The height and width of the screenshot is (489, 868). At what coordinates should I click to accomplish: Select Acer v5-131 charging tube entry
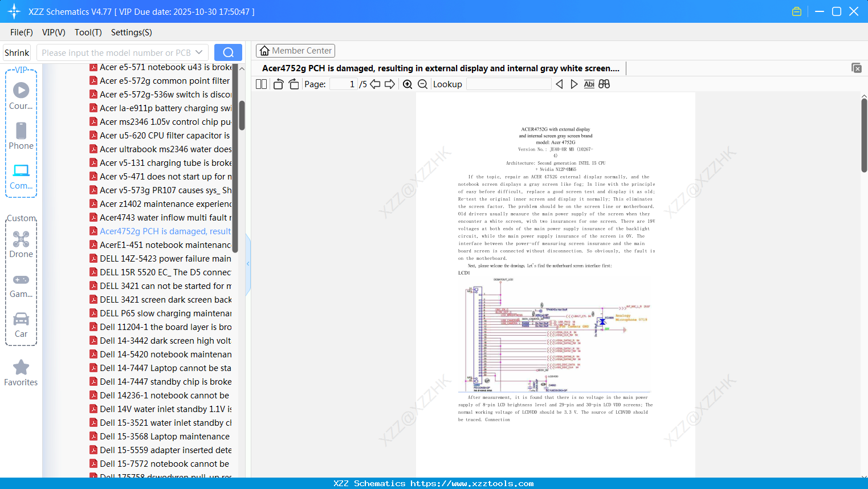pos(165,163)
